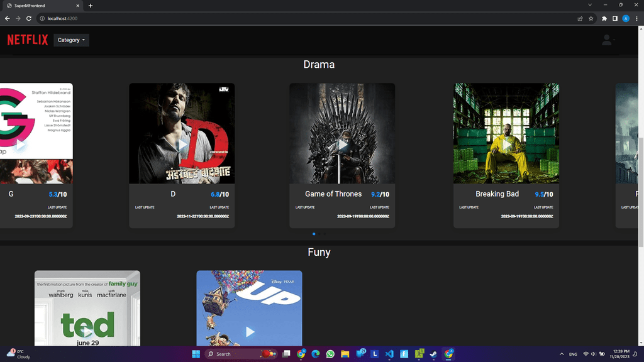Open the Category dropdown menu
Image resolution: width=644 pixels, height=362 pixels.
[71, 40]
